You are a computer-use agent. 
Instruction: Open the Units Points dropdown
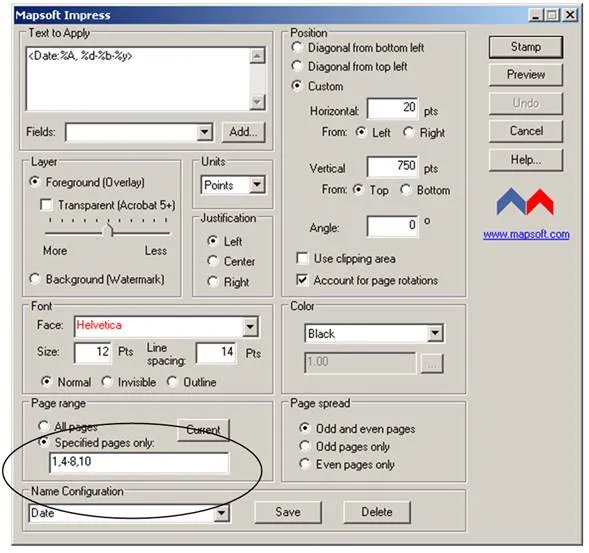pyautogui.click(x=257, y=184)
